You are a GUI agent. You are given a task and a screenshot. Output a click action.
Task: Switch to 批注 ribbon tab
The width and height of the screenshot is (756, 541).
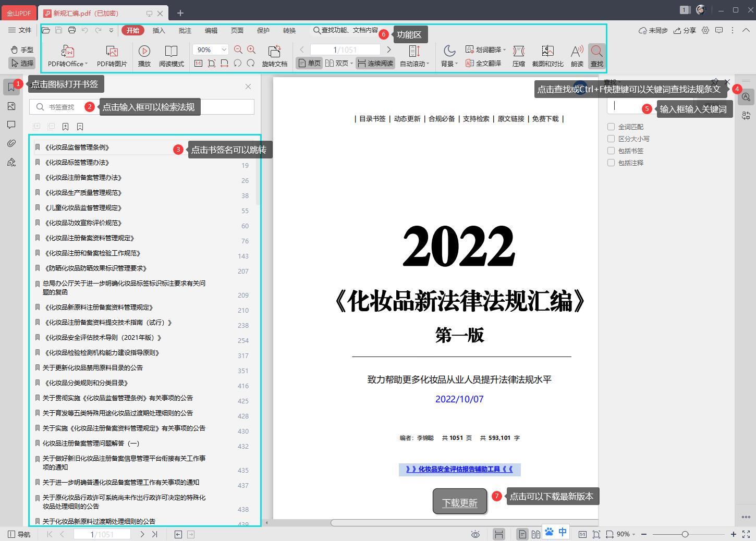(x=185, y=30)
